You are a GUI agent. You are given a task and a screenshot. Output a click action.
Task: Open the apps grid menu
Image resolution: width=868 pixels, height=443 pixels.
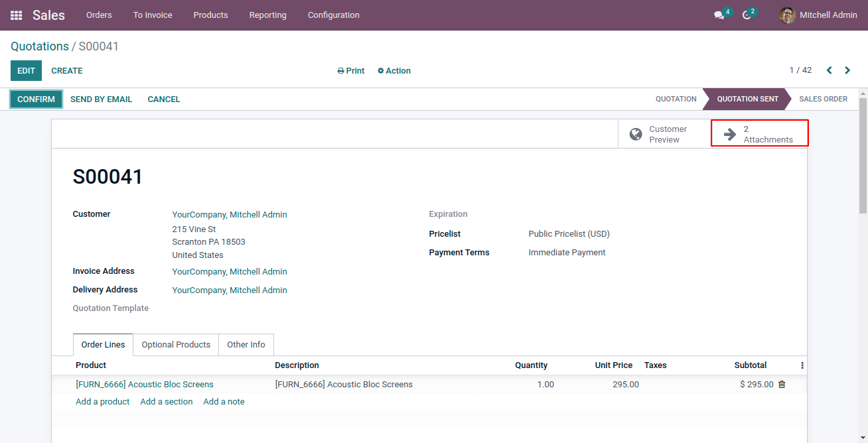pyautogui.click(x=16, y=15)
